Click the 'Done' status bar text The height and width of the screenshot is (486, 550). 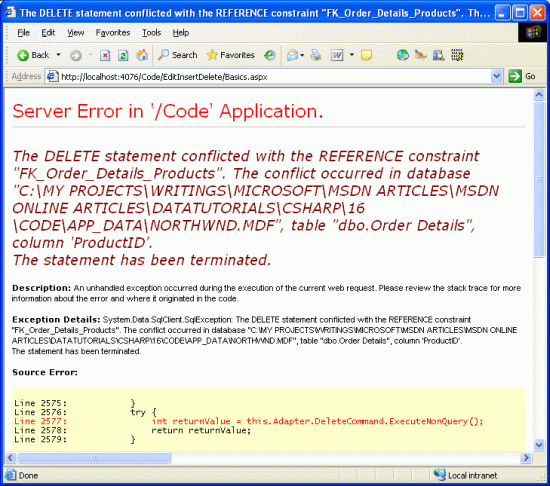28,475
